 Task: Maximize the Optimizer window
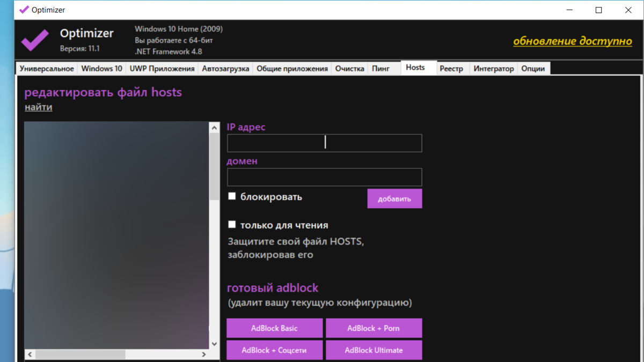pyautogui.click(x=599, y=10)
